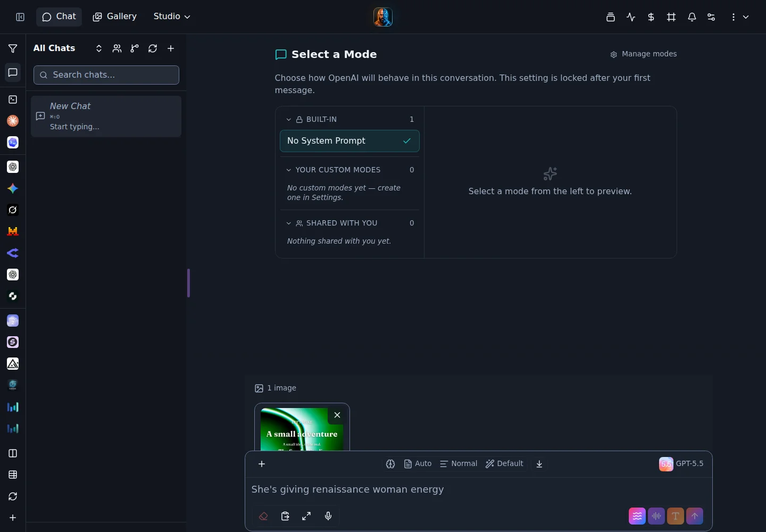
Task: Click the Search chats input field
Action: (106, 75)
